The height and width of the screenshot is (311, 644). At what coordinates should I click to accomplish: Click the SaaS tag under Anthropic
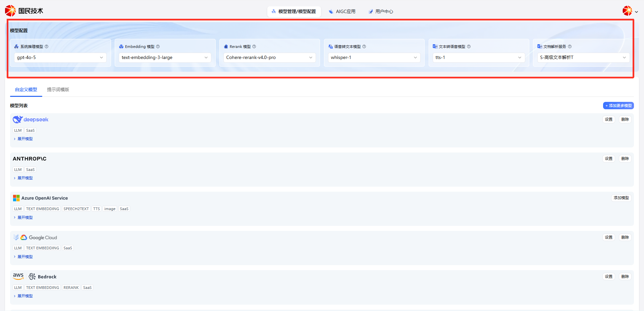[31, 170]
